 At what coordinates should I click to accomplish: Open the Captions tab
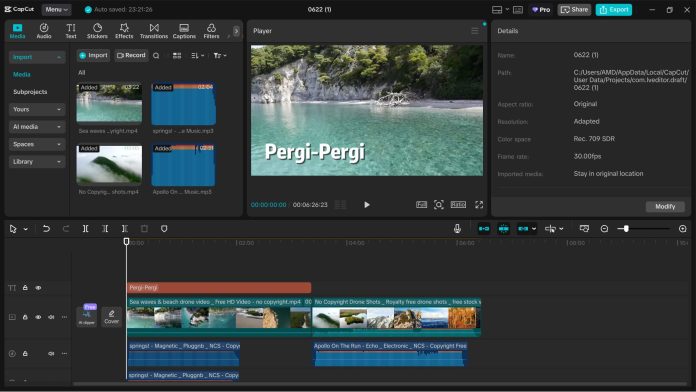tap(184, 31)
